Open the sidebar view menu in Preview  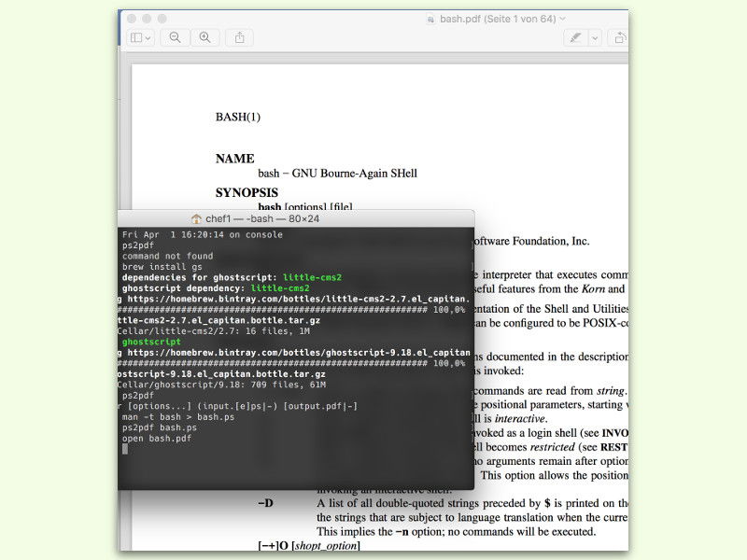point(141,37)
